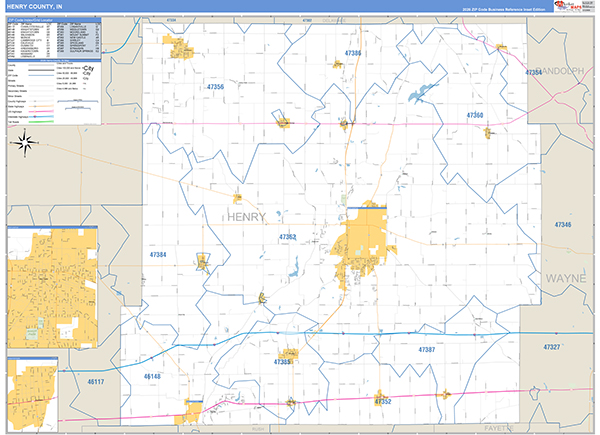
Task: Click the MarketMAPS logo in the header
Action: point(568,6)
